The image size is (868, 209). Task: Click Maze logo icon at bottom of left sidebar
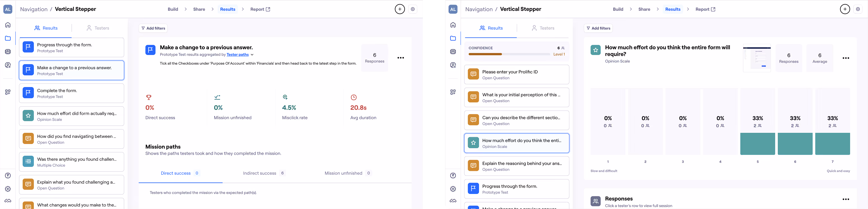8,201
